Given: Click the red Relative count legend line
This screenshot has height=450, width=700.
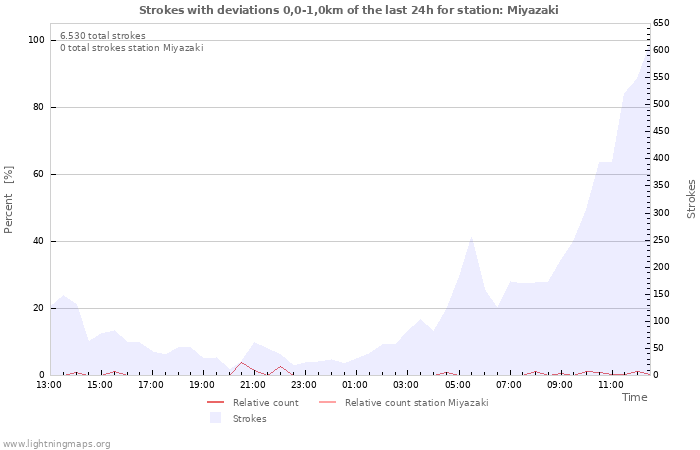Looking at the screenshot, I should [216, 403].
